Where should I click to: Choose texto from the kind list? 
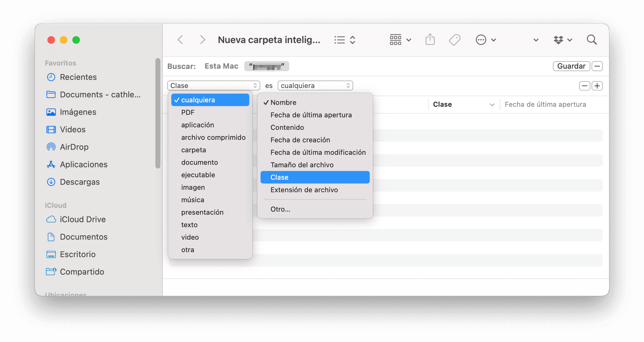click(x=210, y=225)
